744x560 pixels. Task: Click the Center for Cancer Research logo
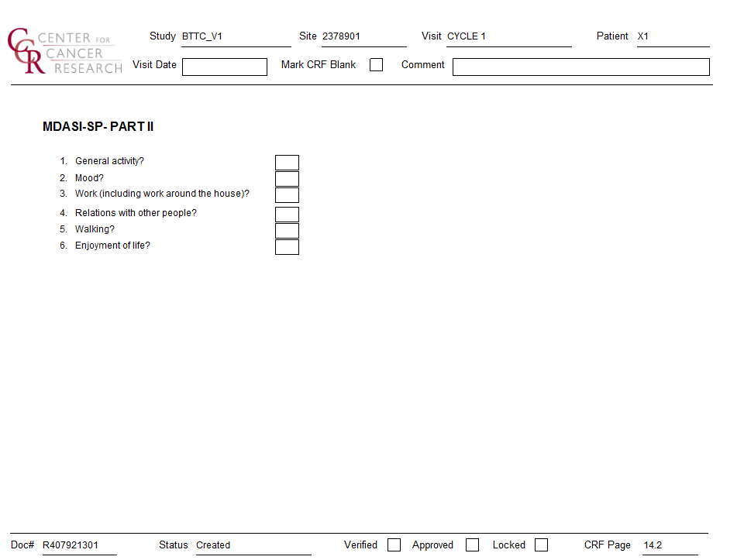pyautogui.click(x=65, y=52)
